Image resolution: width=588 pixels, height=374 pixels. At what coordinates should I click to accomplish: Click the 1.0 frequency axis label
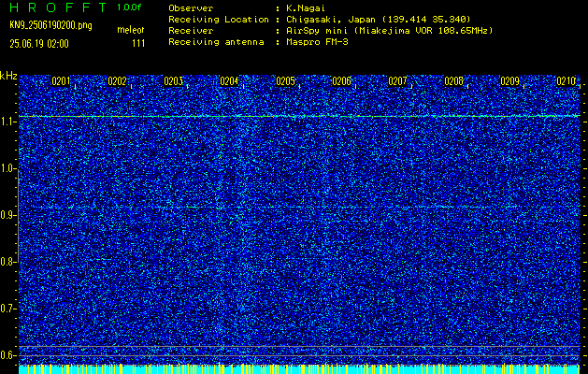[8, 168]
